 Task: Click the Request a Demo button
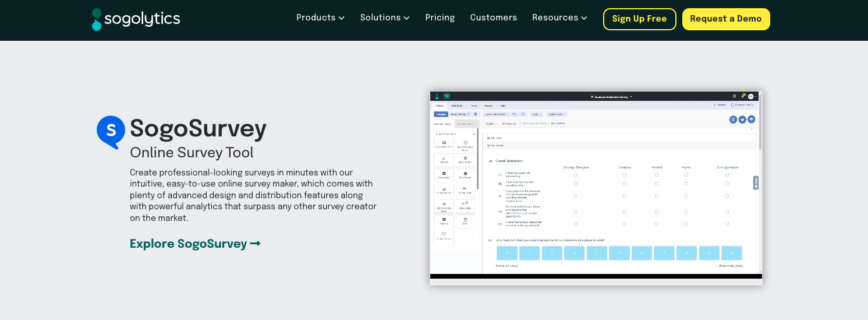[726, 19]
